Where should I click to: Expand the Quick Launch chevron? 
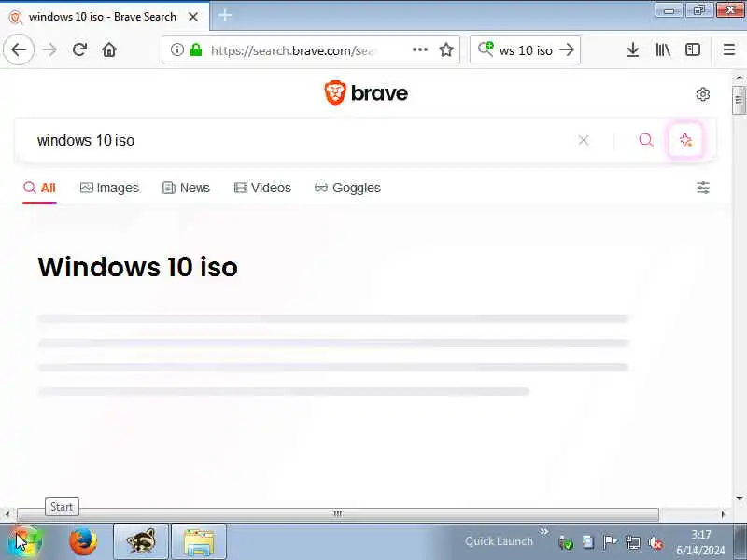544,531
